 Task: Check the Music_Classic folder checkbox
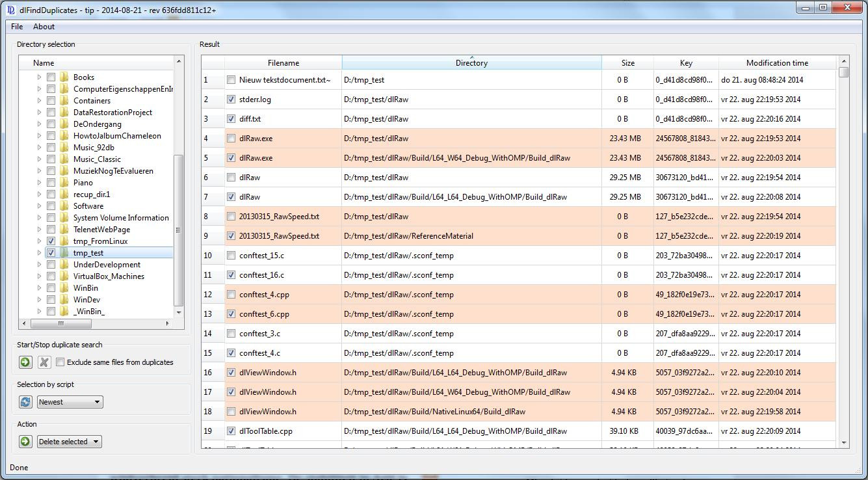[51, 159]
